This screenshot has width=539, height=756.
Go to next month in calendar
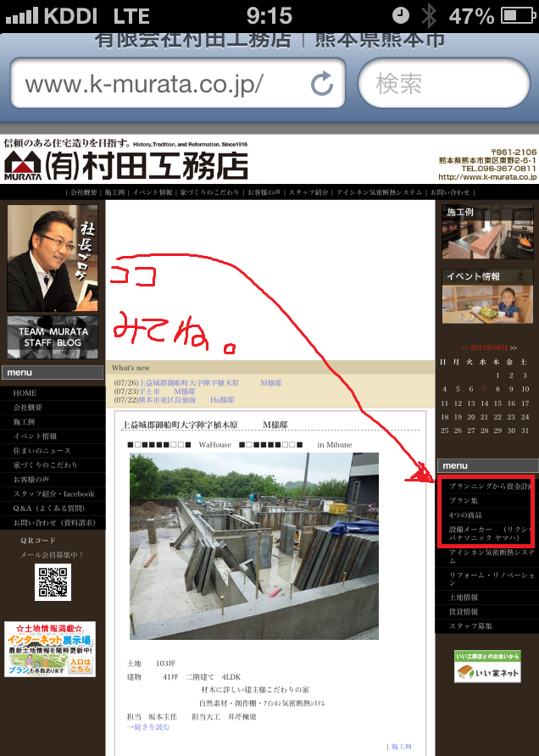tap(514, 347)
